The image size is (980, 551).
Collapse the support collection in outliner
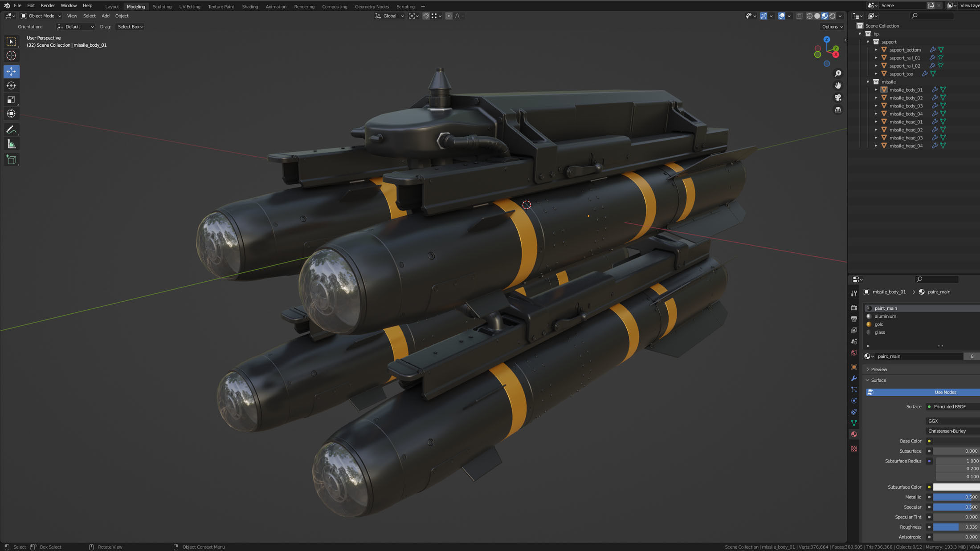(x=868, y=42)
